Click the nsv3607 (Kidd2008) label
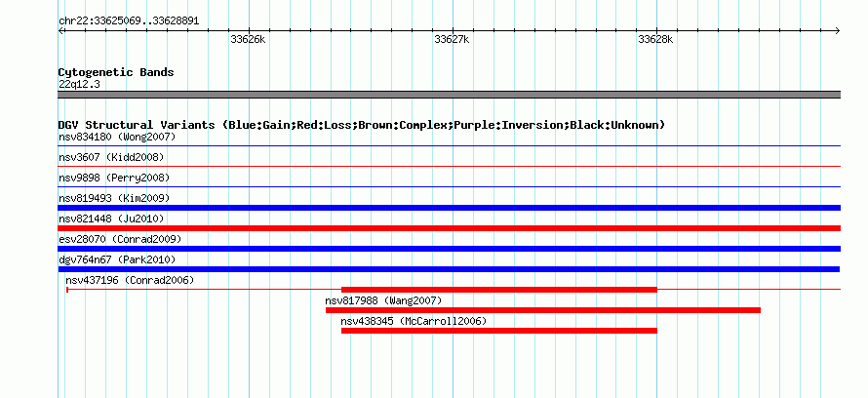Image resolution: width=868 pixels, height=398 pixels. click(111, 157)
